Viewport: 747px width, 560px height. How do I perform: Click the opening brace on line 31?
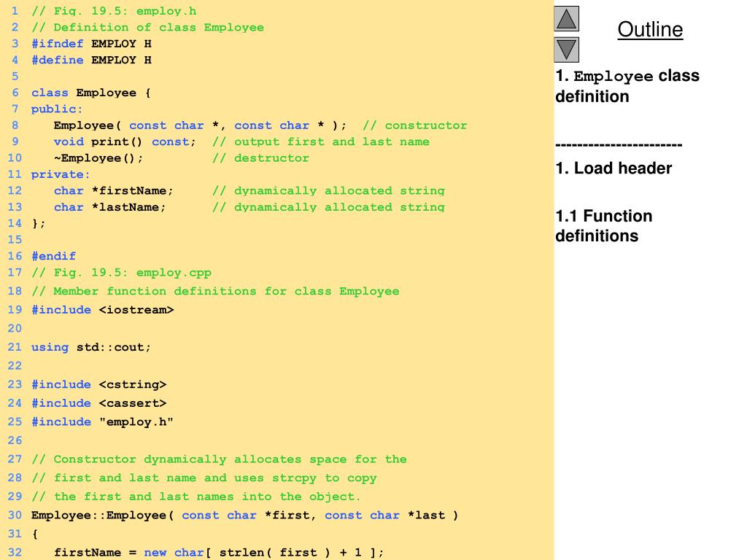pyautogui.click(x=35, y=534)
